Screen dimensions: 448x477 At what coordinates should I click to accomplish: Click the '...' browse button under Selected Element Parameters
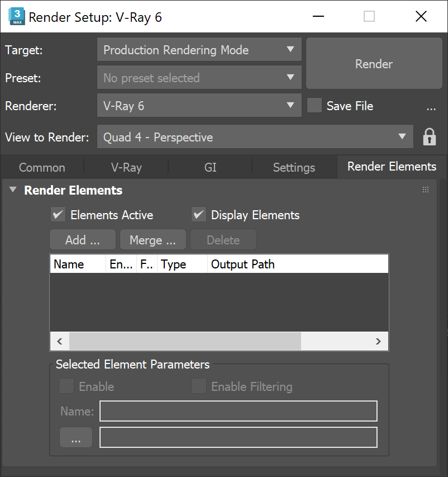coord(75,437)
